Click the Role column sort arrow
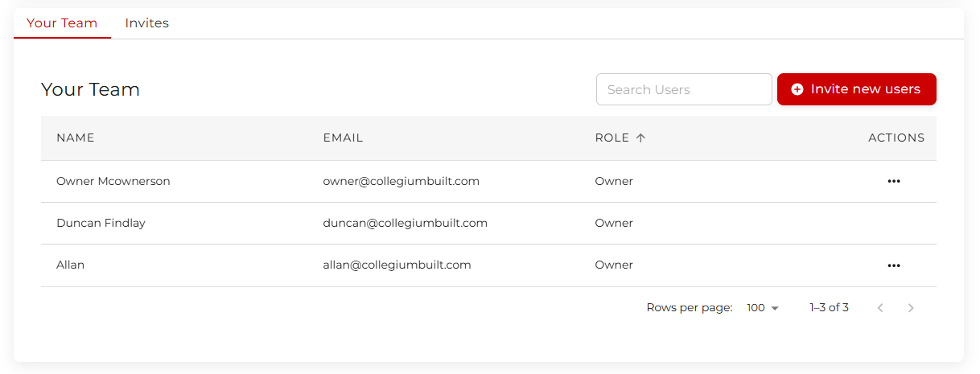This screenshot has height=374, width=980. [x=640, y=138]
